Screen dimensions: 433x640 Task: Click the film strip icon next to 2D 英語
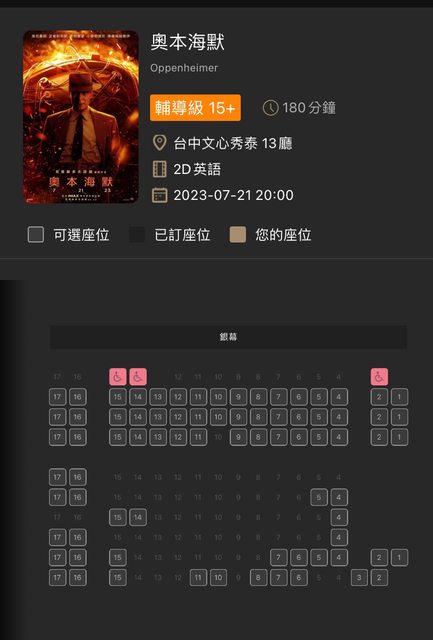tap(160, 169)
